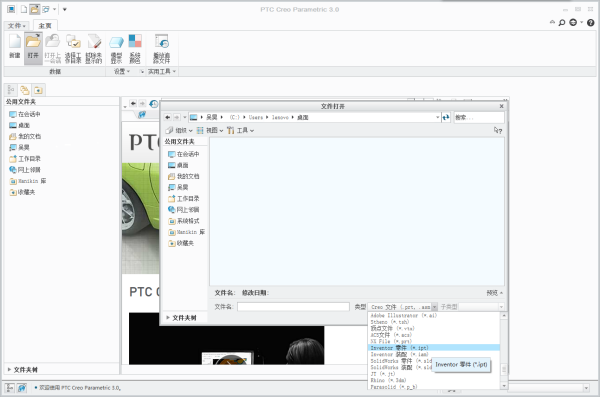Toggle the 预览 preview expander
Viewport: 600px width, 397px height.
point(495,293)
